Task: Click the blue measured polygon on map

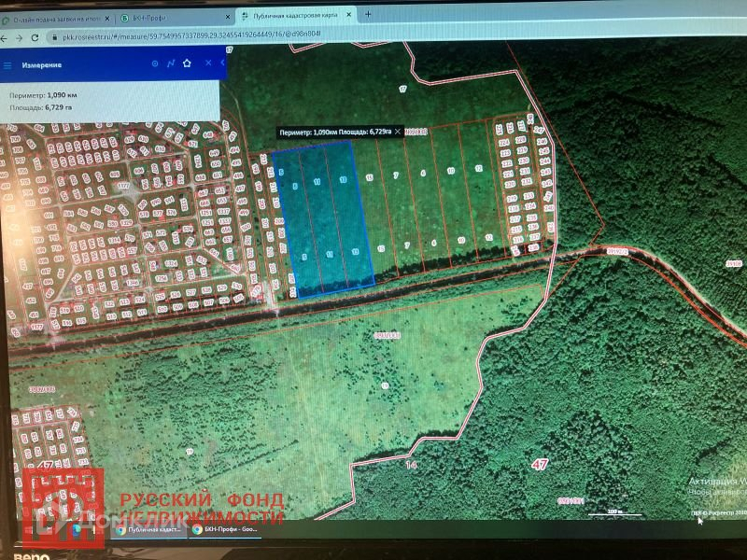Action: click(x=325, y=219)
